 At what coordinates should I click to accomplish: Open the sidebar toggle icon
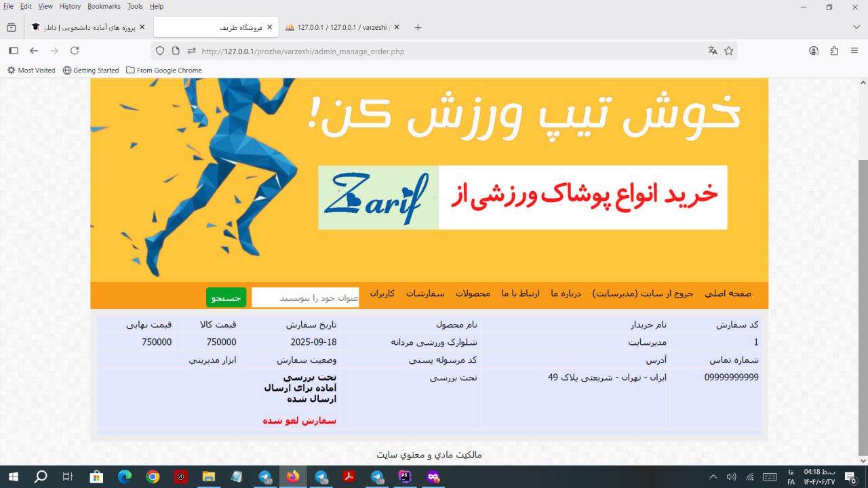(x=13, y=51)
